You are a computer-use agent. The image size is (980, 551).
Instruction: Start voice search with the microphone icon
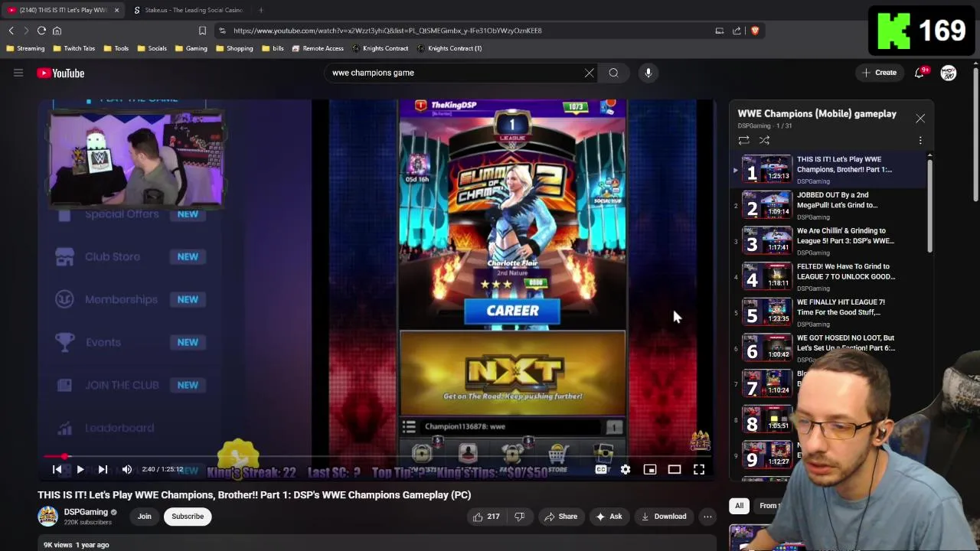pyautogui.click(x=648, y=73)
